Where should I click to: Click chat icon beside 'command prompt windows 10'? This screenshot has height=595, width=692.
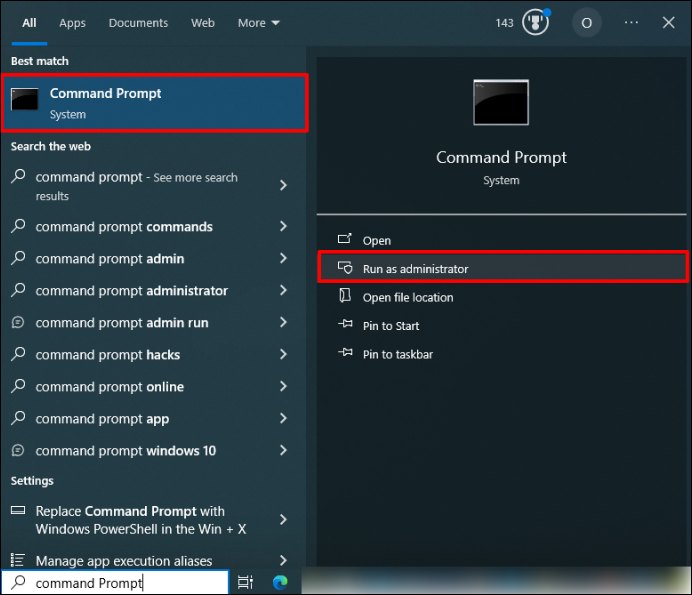click(x=18, y=450)
